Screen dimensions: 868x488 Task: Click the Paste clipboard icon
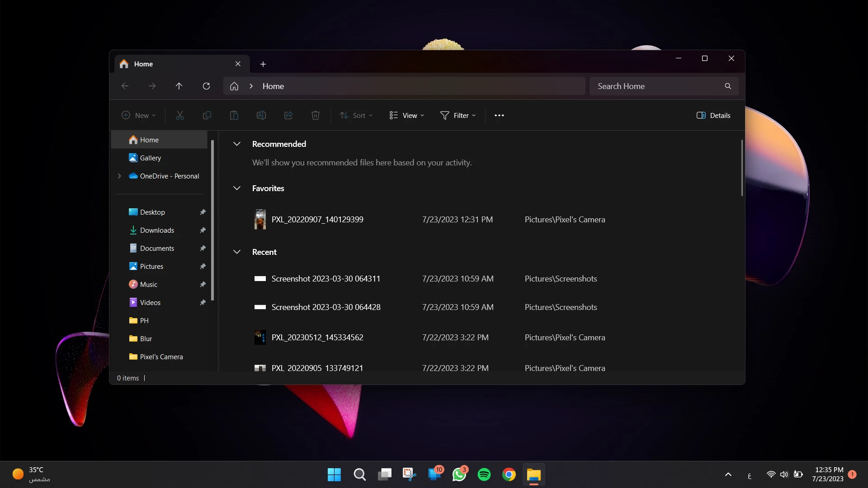234,115
